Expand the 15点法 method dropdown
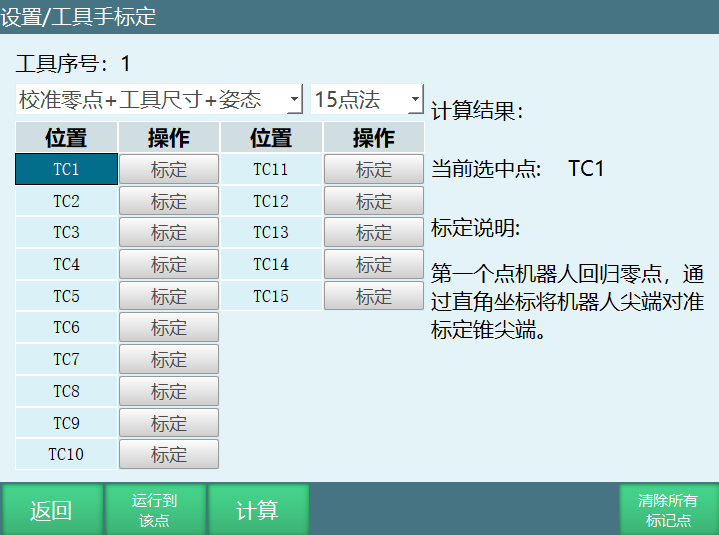The width and height of the screenshot is (719, 535). (367, 99)
